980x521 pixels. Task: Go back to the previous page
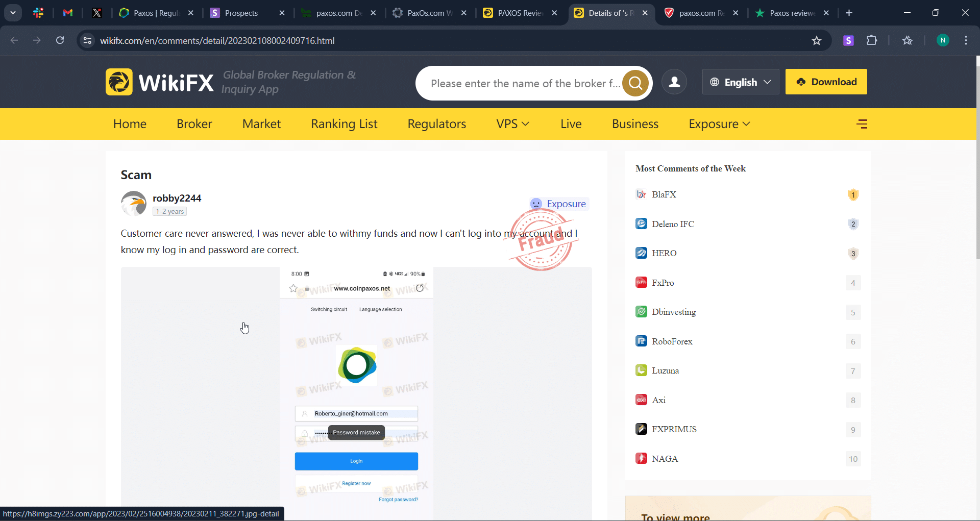tap(14, 40)
